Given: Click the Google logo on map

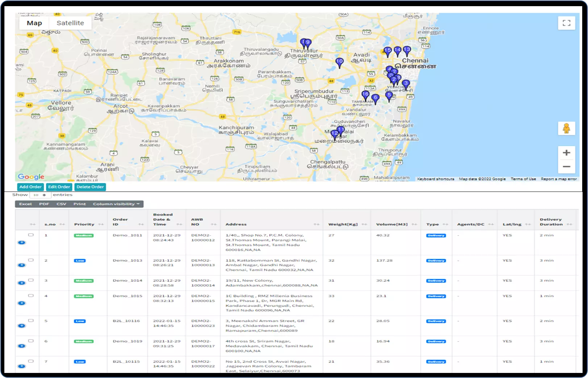Looking at the screenshot, I should click(31, 177).
